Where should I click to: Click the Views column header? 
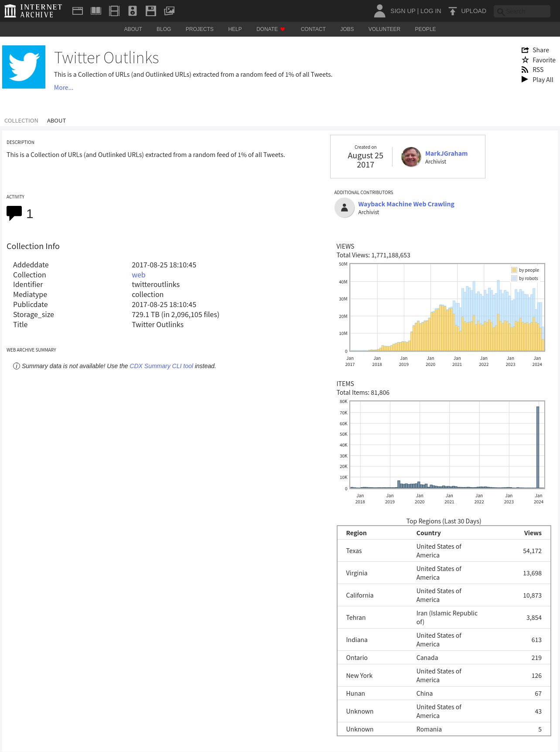[533, 533]
